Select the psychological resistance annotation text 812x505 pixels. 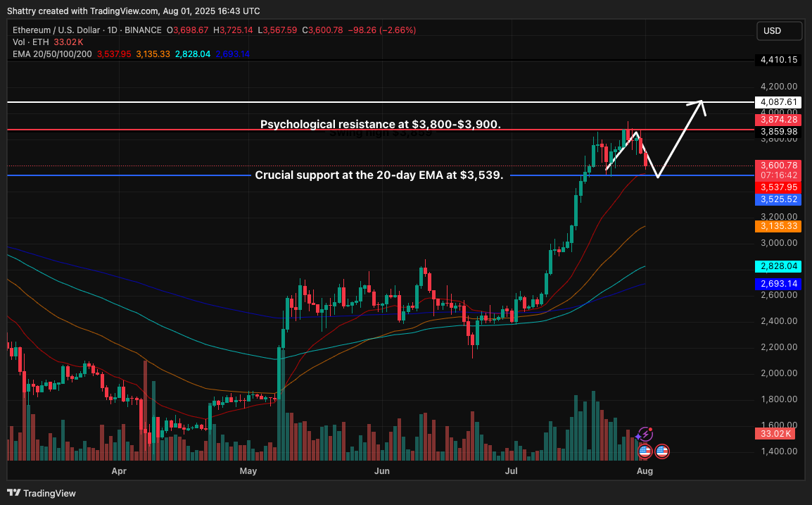tap(381, 124)
